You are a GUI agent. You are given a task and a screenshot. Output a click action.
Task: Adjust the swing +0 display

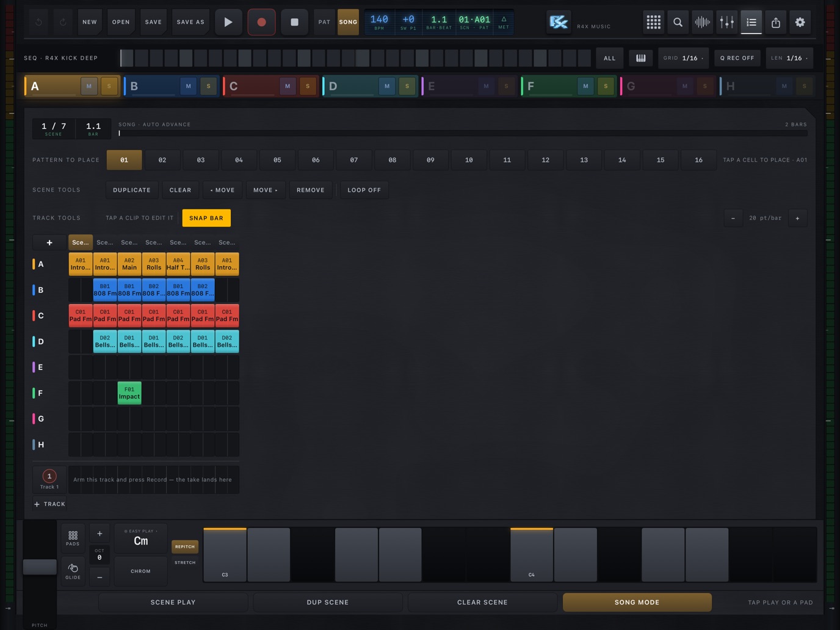tap(408, 22)
